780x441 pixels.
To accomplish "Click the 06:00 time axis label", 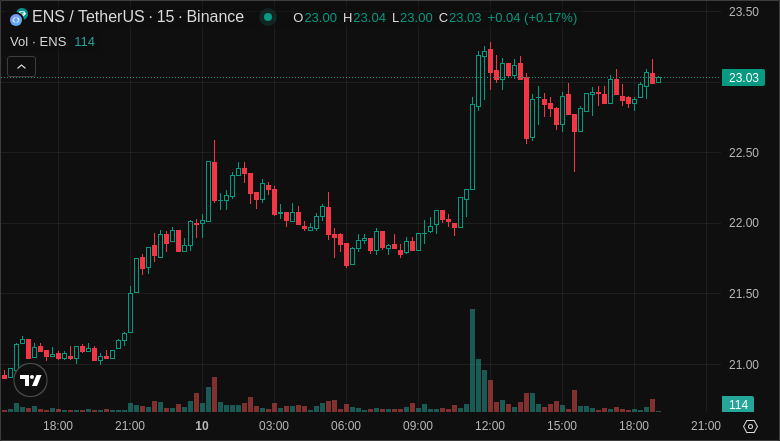I will 346,426.
